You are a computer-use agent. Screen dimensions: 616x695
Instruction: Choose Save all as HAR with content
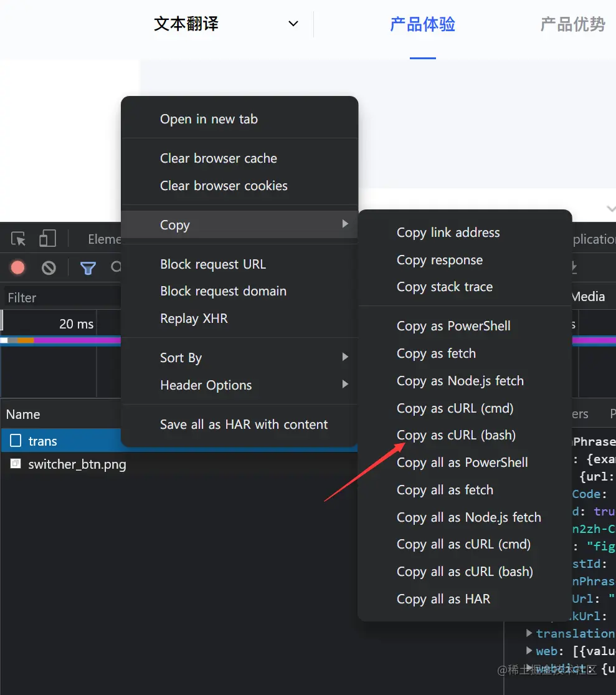click(x=240, y=424)
